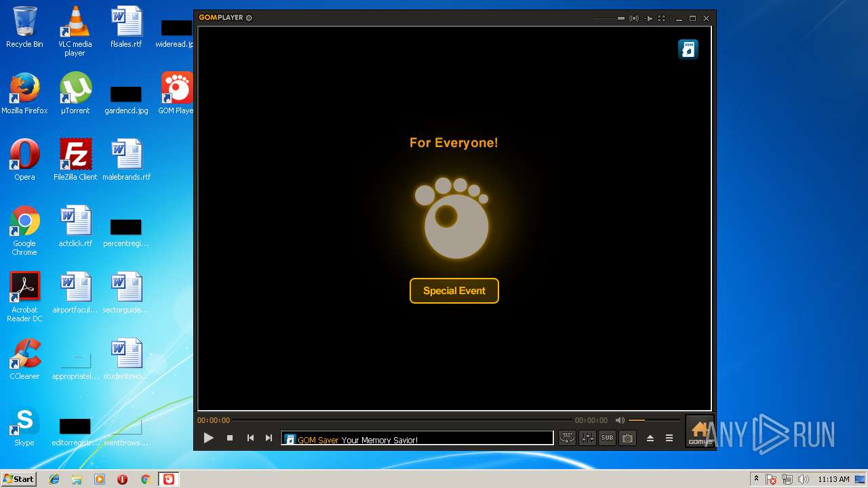Open the GOM Lab home button

click(x=699, y=432)
